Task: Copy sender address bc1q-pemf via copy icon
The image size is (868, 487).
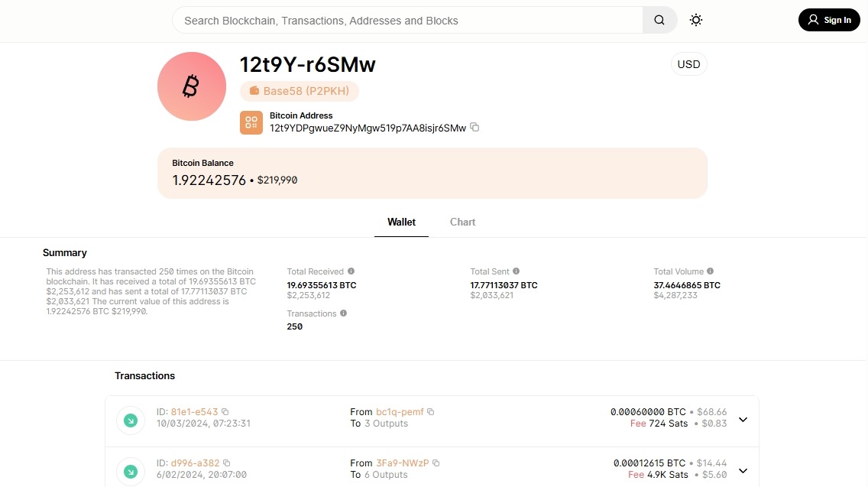Action: (430, 411)
